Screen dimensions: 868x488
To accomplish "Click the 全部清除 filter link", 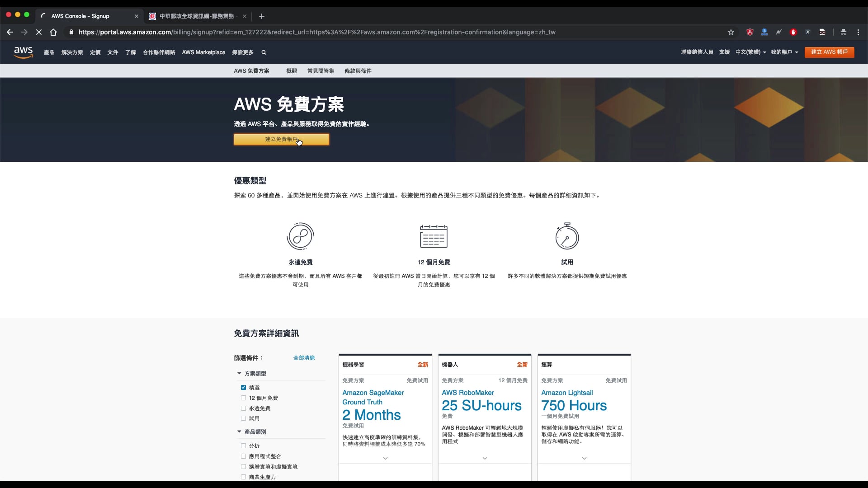I will point(304,358).
